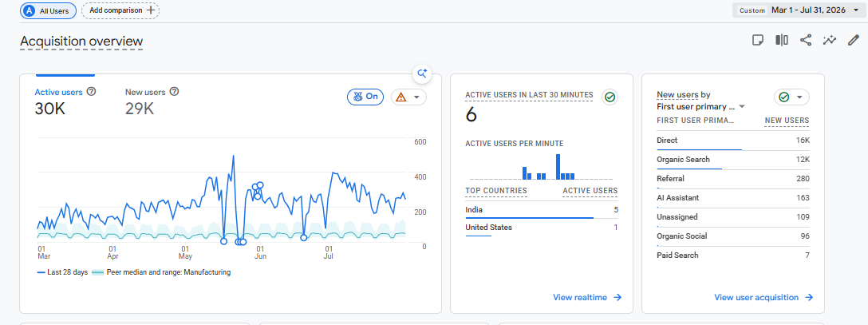Screen dimensions: 868x325
Task: Open New users card check status dropdown
Action: pyautogui.click(x=791, y=97)
